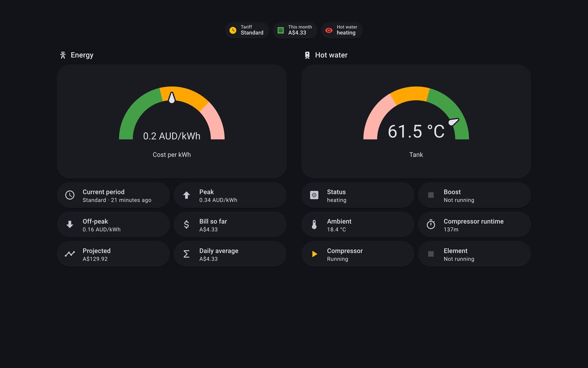This screenshot has height=368, width=588.
Task: Click the A$129.92 Projected value
Action: click(95, 259)
